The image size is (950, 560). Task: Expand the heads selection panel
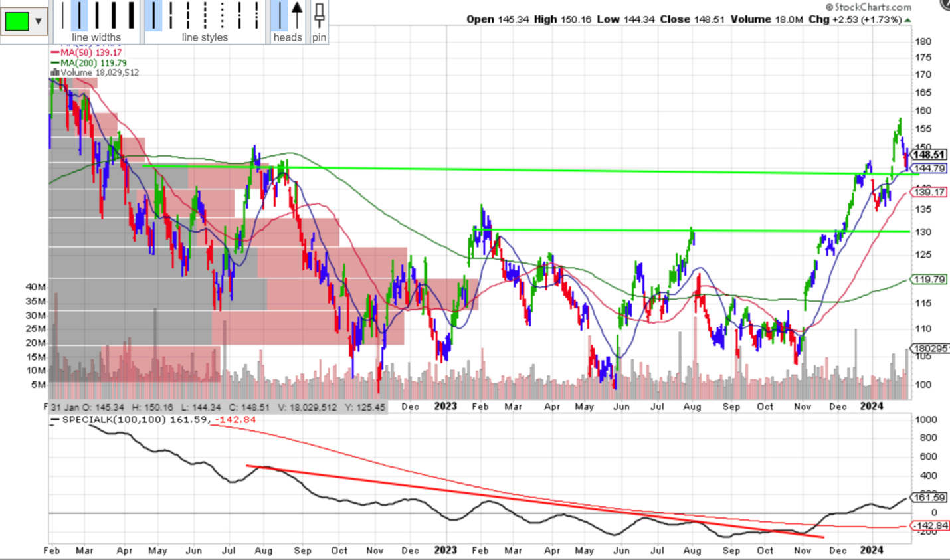[287, 37]
